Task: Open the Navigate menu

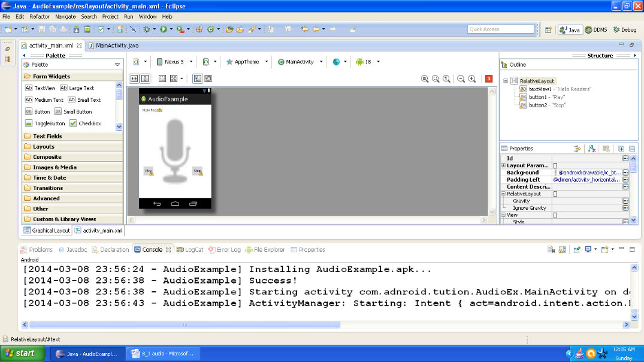Action: click(x=65, y=17)
